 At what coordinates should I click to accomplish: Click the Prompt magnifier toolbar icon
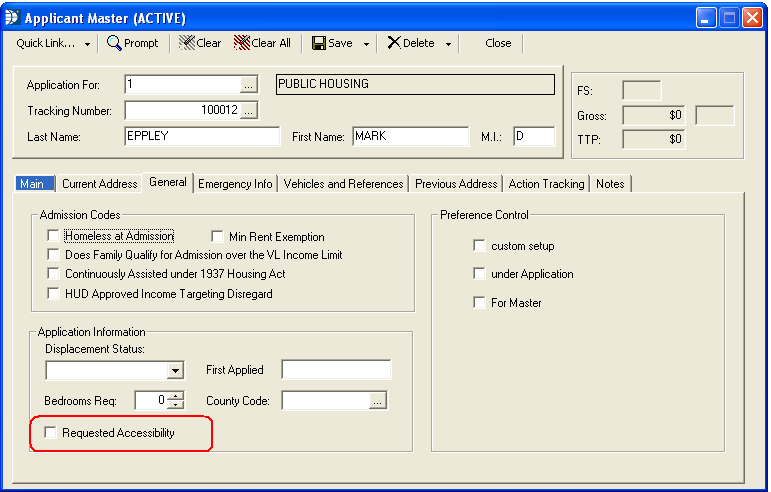[x=114, y=43]
